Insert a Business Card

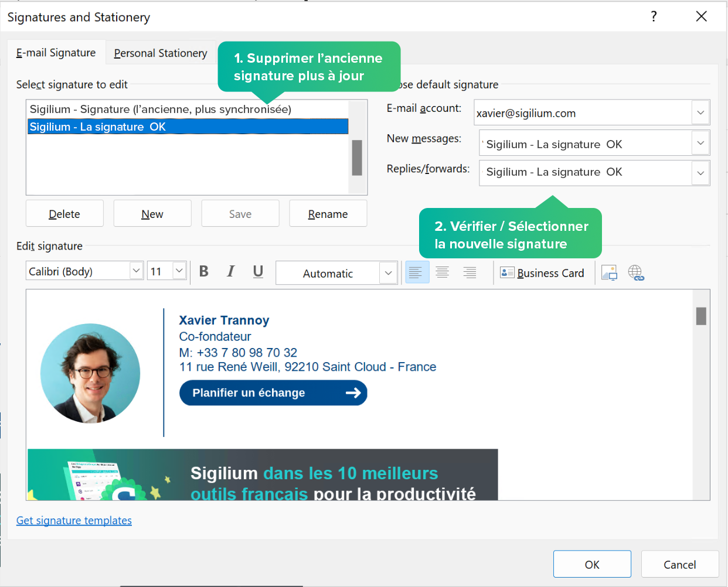tap(542, 273)
